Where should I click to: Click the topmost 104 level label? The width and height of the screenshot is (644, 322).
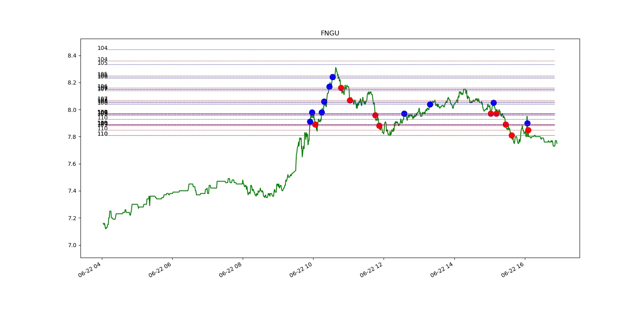102,48
